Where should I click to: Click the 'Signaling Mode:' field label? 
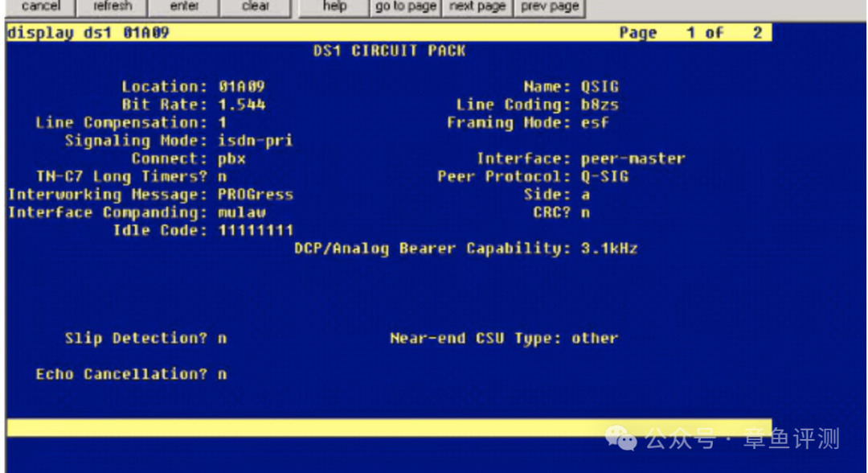[136, 141]
